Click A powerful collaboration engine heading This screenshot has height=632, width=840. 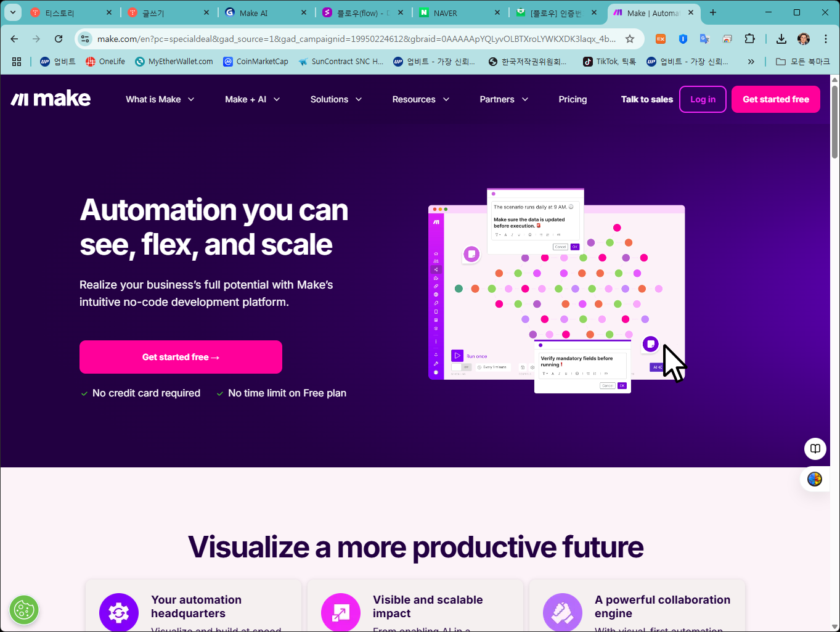point(663,607)
